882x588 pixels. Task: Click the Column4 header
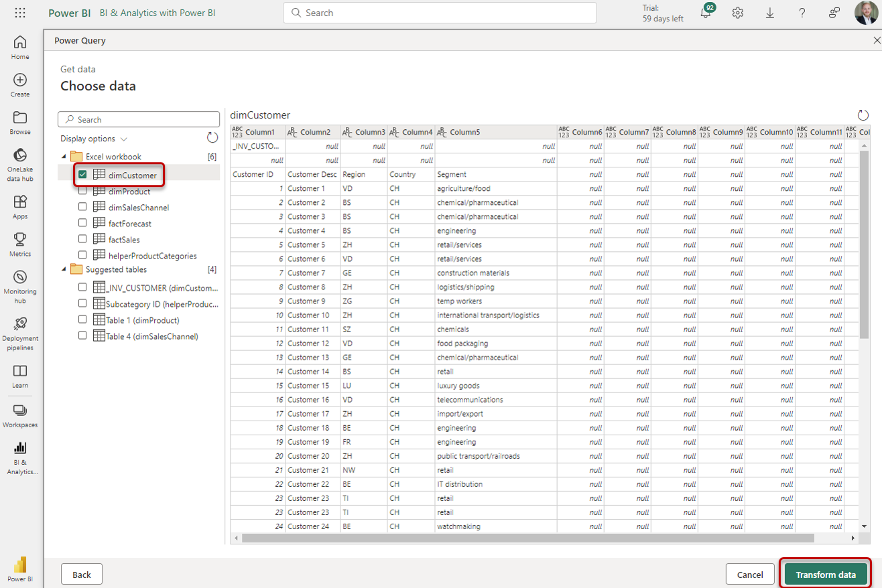[x=412, y=132]
